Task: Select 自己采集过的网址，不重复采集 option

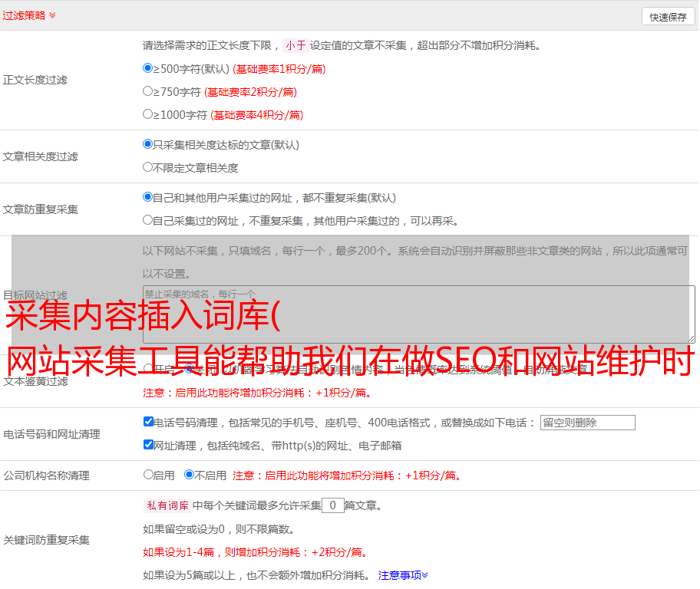Action: pyautogui.click(x=147, y=220)
